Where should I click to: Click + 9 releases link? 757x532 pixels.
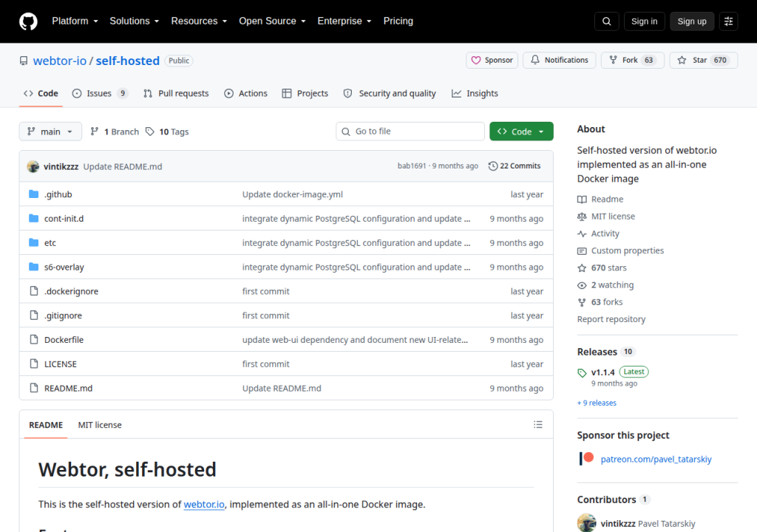pyautogui.click(x=597, y=403)
